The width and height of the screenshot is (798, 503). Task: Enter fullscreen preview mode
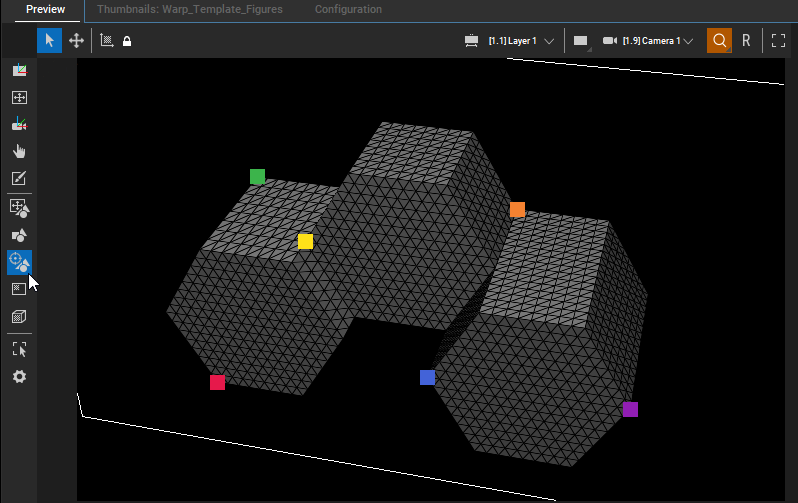[778, 40]
